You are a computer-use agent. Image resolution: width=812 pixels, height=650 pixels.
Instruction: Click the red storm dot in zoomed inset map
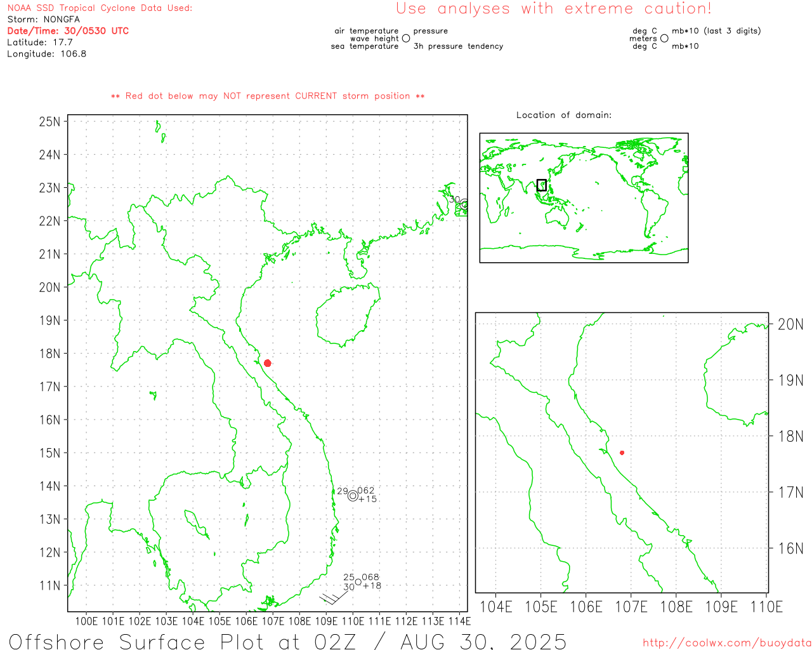point(622,453)
